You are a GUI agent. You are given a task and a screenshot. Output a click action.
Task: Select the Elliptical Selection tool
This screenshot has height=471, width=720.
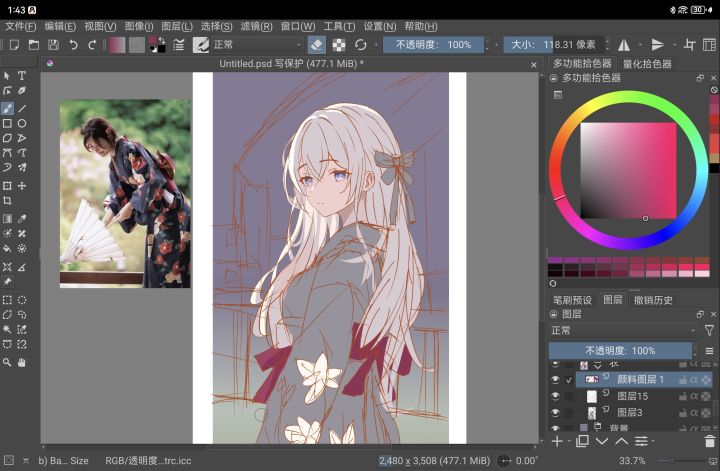pyautogui.click(x=22, y=300)
